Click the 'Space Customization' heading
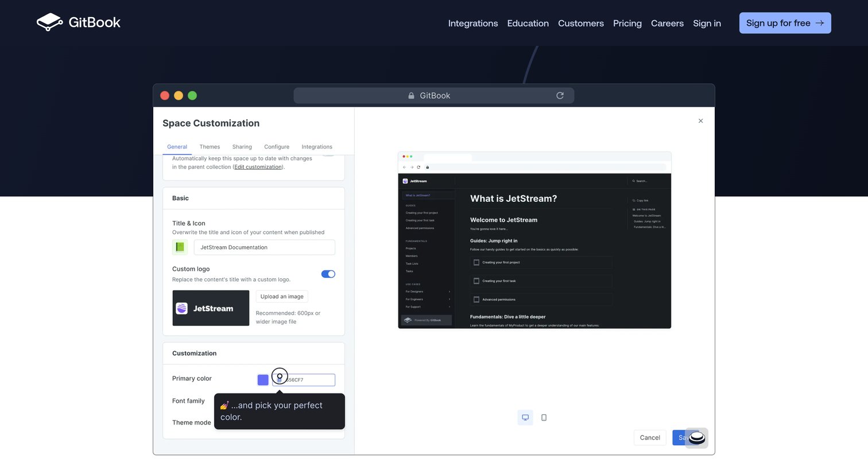Screen dimensions: 868x467 click(211, 123)
